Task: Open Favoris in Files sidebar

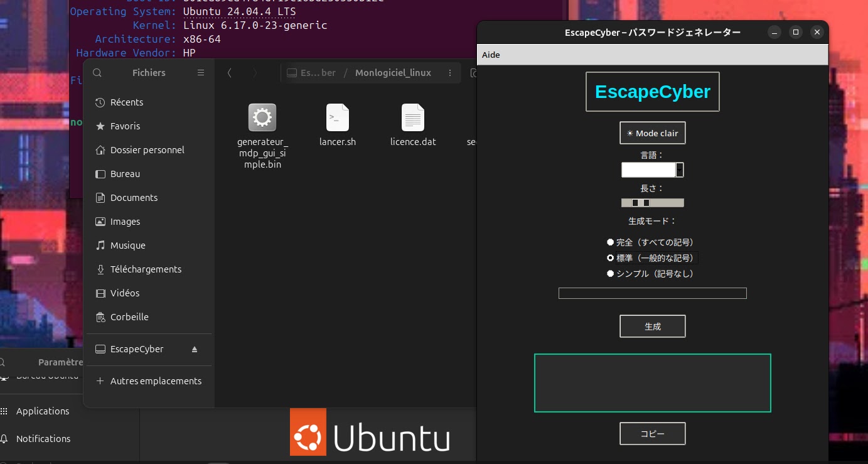Action: tap(149, 126)
